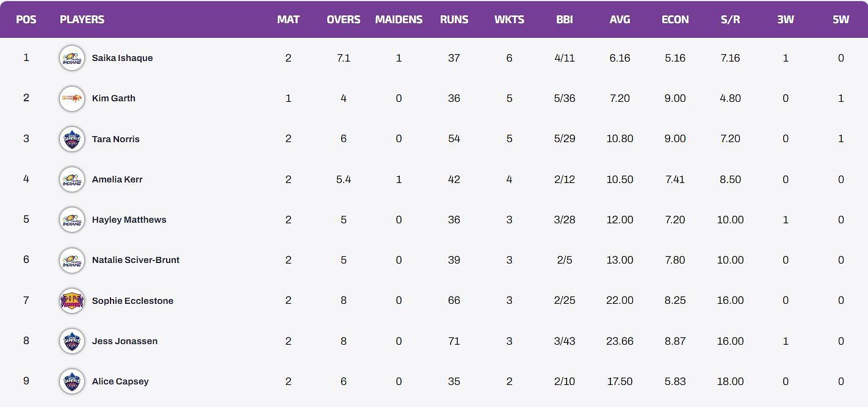The image size is (868, 407).
Task: Open Sophie Ecclestone's player name link
Action: pyautogui.click(x=132, y=301)
